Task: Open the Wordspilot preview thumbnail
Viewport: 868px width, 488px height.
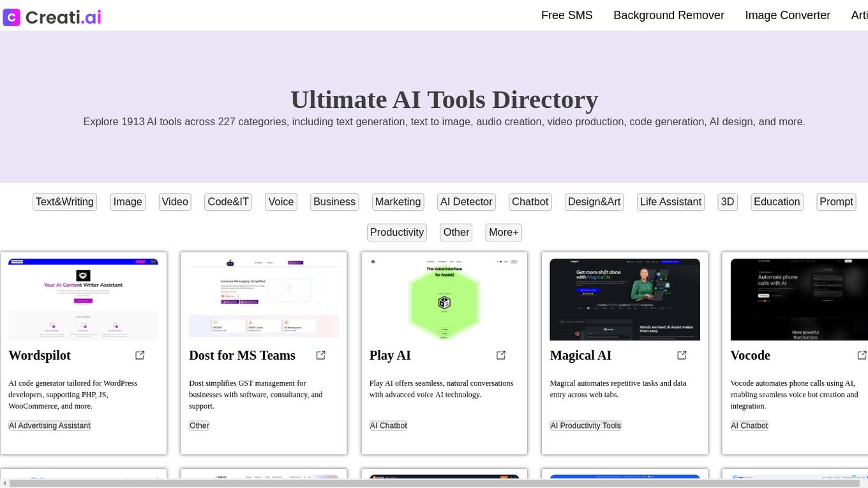Action: pyautogui.click(x=83, y=300)
